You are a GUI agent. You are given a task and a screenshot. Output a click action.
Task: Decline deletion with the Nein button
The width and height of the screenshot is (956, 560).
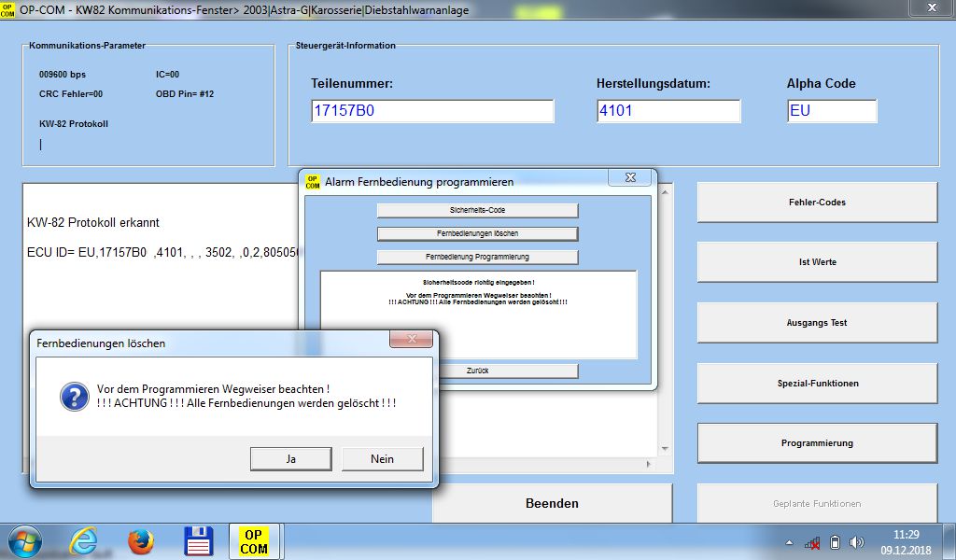(x=382, y=459)
